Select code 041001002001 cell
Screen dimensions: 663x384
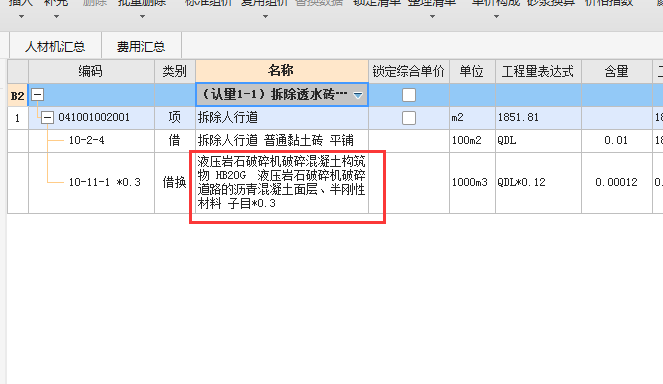click(x=94, y=117)
